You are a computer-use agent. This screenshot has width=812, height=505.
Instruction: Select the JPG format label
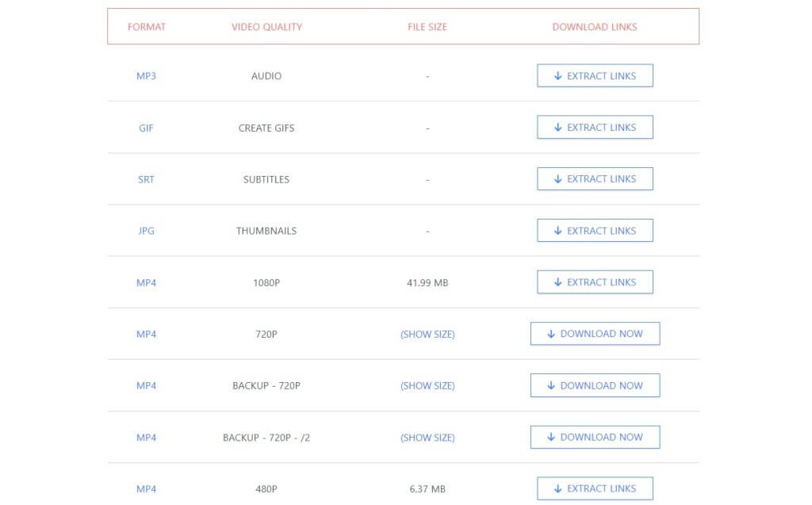click(x=147, y=231)
